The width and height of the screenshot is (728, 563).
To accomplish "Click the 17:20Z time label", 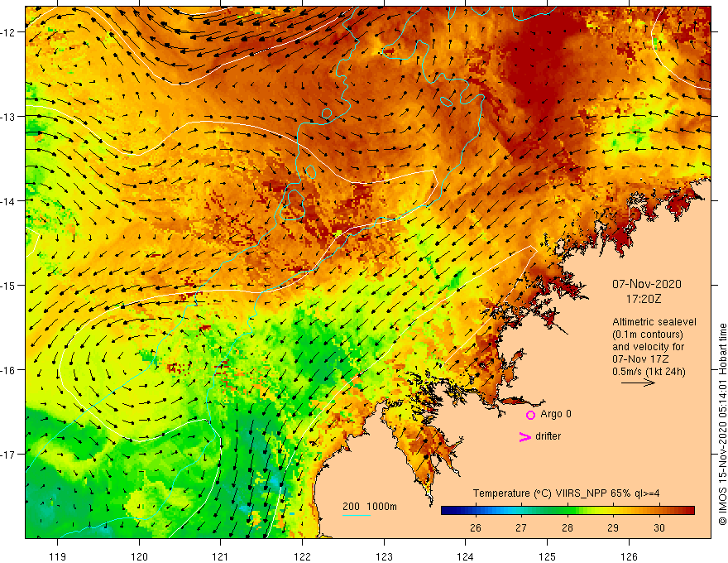I will click(x=643, y=299).
